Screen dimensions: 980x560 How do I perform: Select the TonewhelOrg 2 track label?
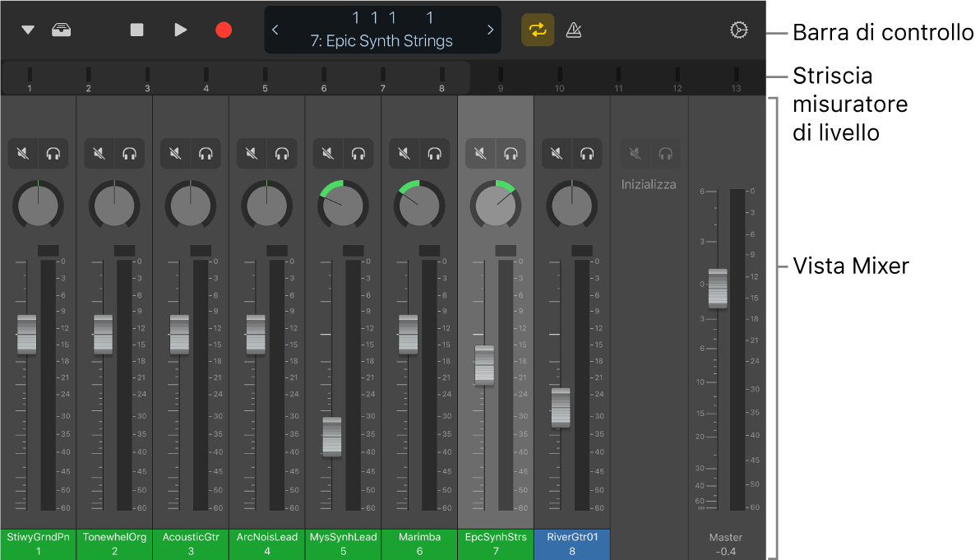point(114,544)
